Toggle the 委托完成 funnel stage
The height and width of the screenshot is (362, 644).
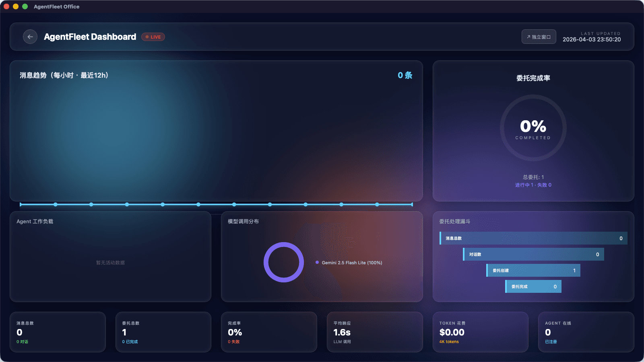pyautogui.click(x=533, y=286)
